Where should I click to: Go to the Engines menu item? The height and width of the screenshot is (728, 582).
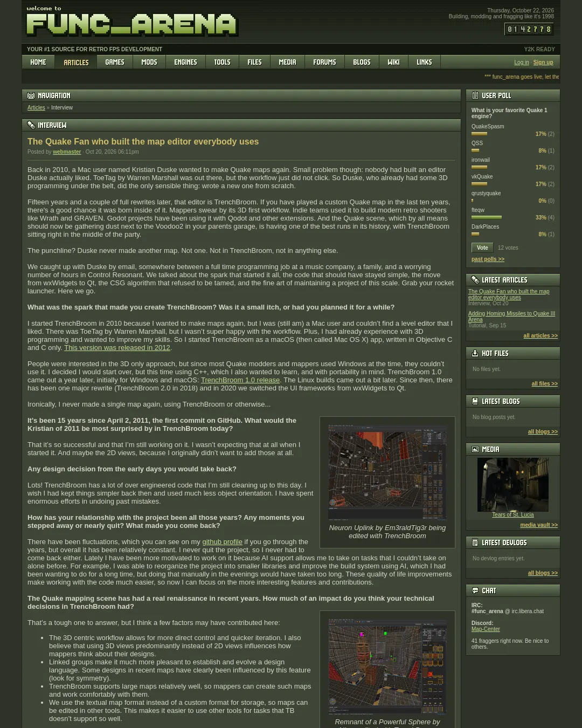185,62
